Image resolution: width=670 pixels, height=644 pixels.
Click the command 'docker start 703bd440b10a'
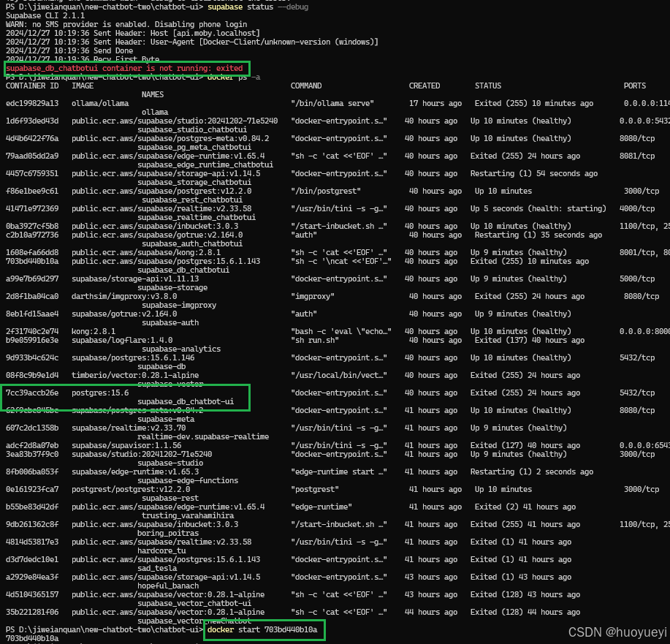262,629
